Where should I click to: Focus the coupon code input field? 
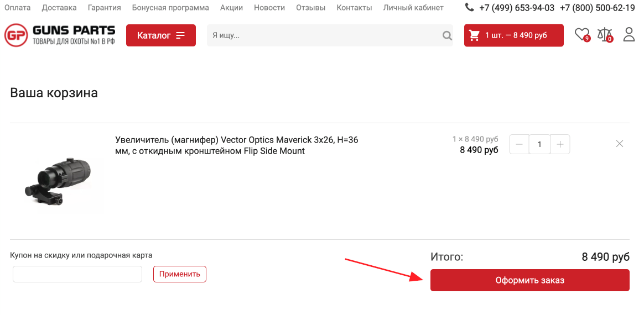[77, 274]
